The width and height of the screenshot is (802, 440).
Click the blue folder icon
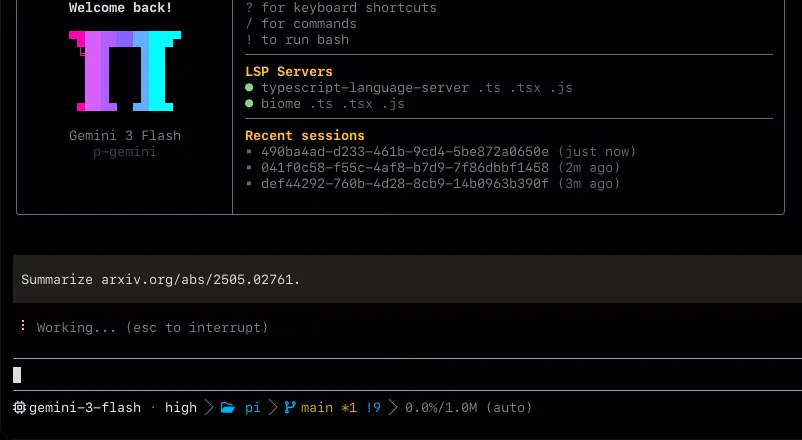point(228,407)
